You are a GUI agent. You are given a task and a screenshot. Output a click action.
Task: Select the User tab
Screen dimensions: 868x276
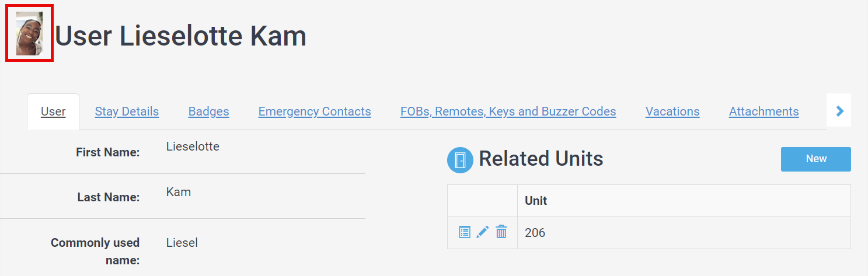click(x=53, y=111)
